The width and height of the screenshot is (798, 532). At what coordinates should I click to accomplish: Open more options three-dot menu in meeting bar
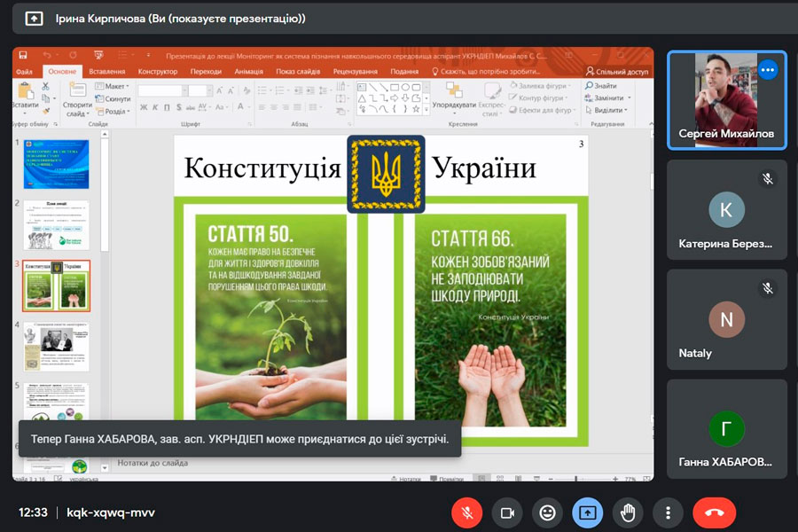[667, 512]
